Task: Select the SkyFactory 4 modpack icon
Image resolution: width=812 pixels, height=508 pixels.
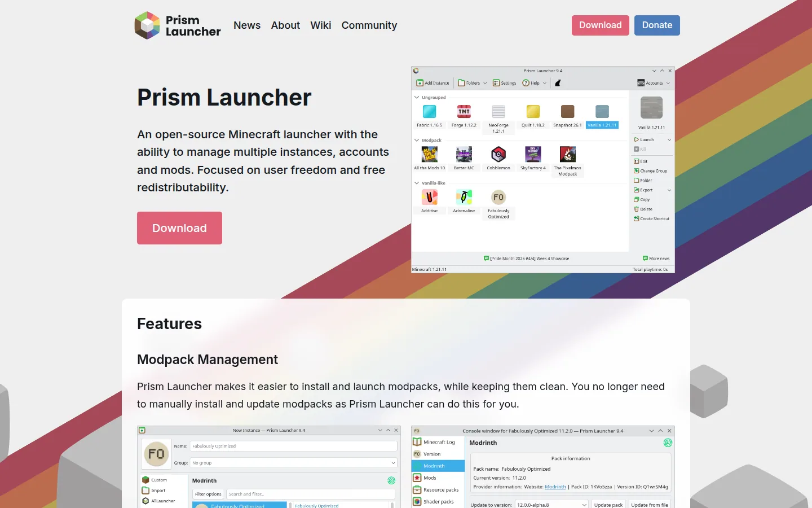Action: (x=533, y=154)
